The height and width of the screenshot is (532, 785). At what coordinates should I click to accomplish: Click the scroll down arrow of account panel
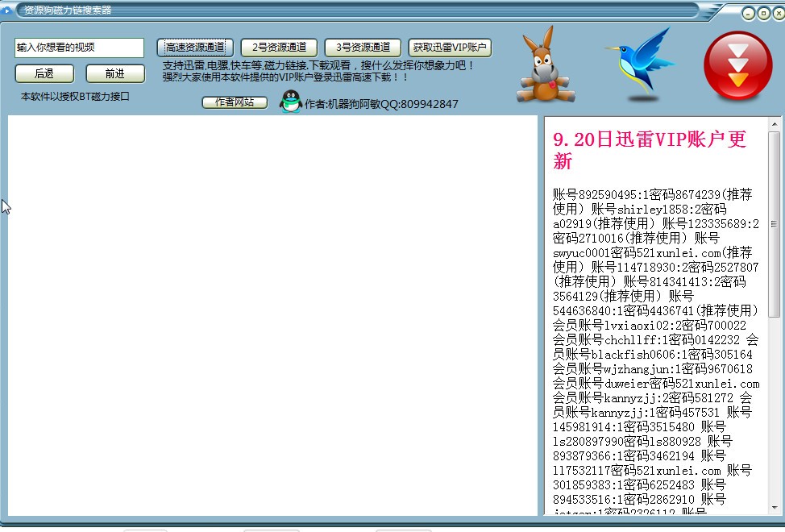pos(775,508)
